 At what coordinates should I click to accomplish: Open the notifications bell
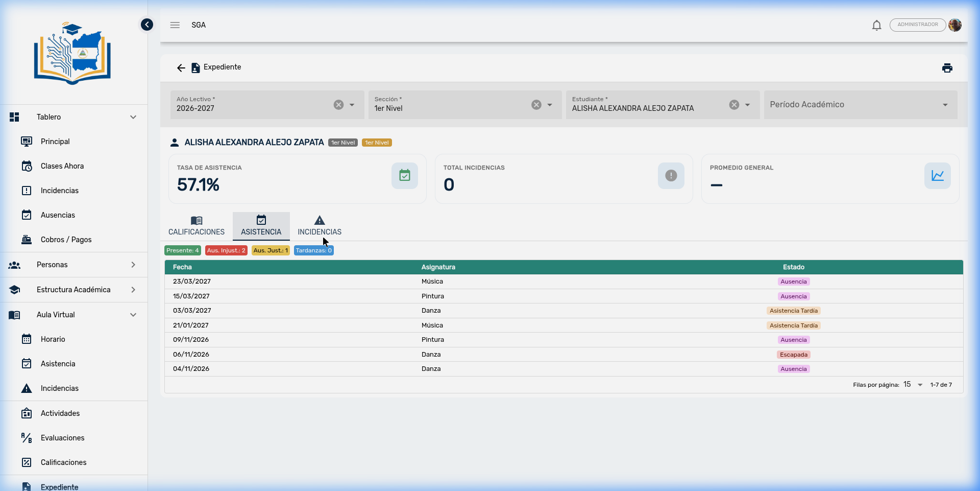click(x=876, y=25)
